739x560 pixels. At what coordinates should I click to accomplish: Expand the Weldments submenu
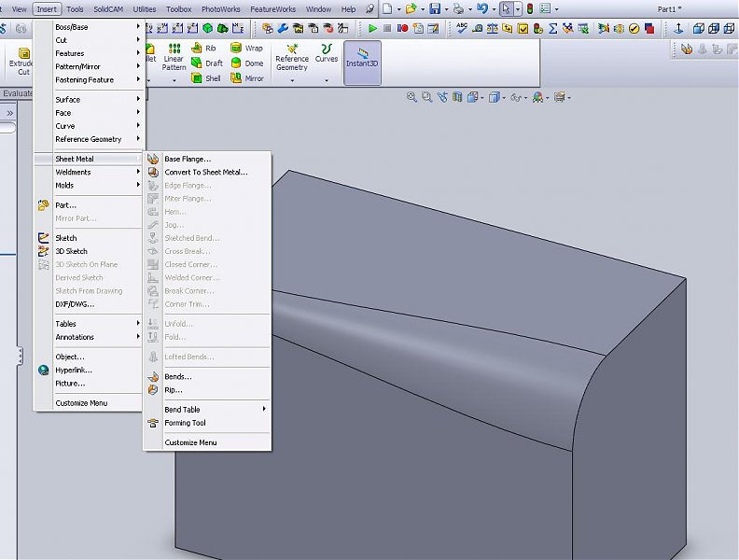73,172
